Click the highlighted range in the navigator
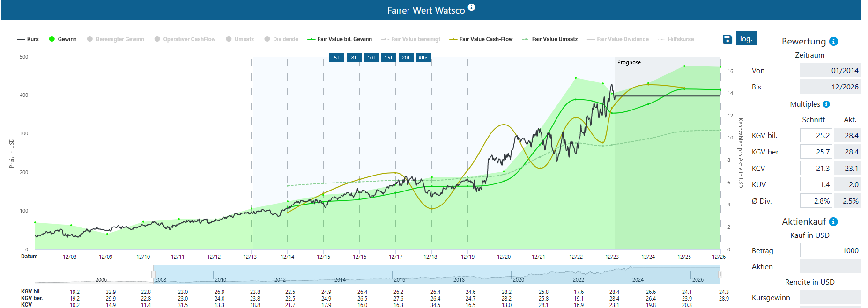The height and width of the screenshot is (308, 868). coord(437,274)
